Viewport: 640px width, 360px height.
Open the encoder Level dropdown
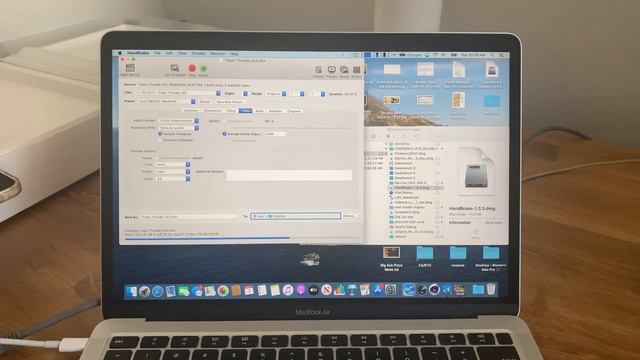coord(172,179)
